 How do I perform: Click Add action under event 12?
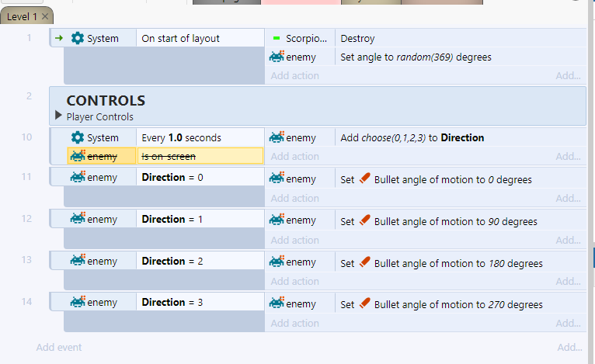[294, 241]
